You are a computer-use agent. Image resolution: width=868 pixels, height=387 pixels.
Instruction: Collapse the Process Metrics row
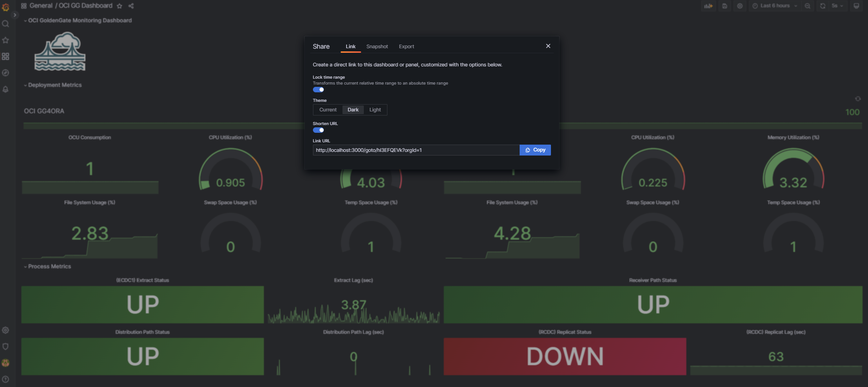[47, 266]
